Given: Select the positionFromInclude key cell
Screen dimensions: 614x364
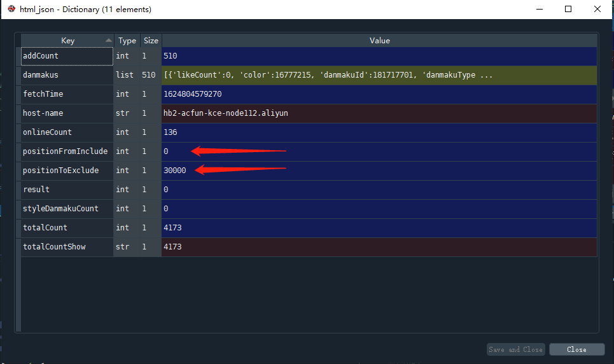Looking at the screenshot, I should point(67,151).
